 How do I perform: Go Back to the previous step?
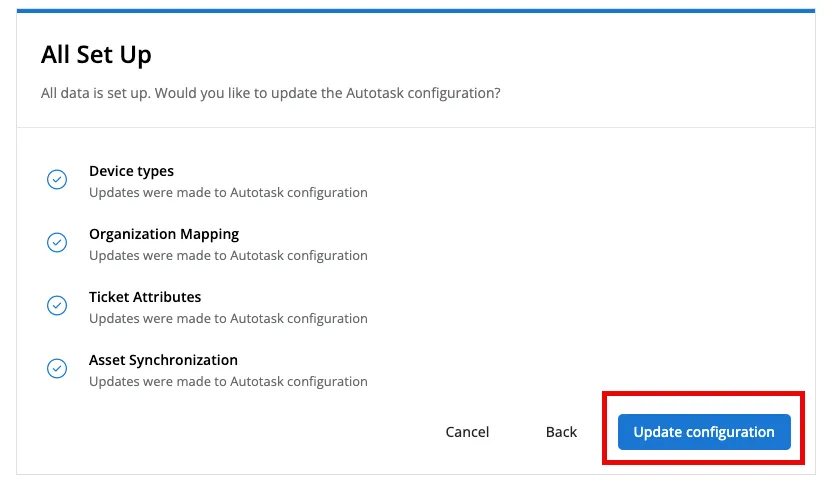561,432
